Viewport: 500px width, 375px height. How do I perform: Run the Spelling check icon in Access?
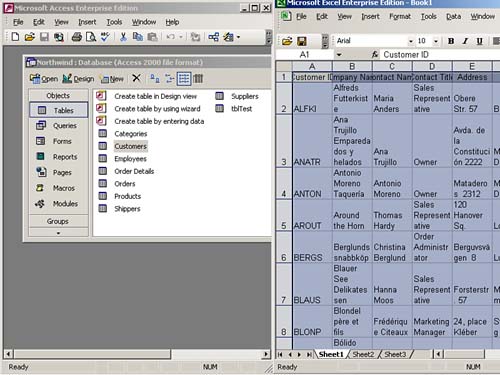click(x=105, y=37)
